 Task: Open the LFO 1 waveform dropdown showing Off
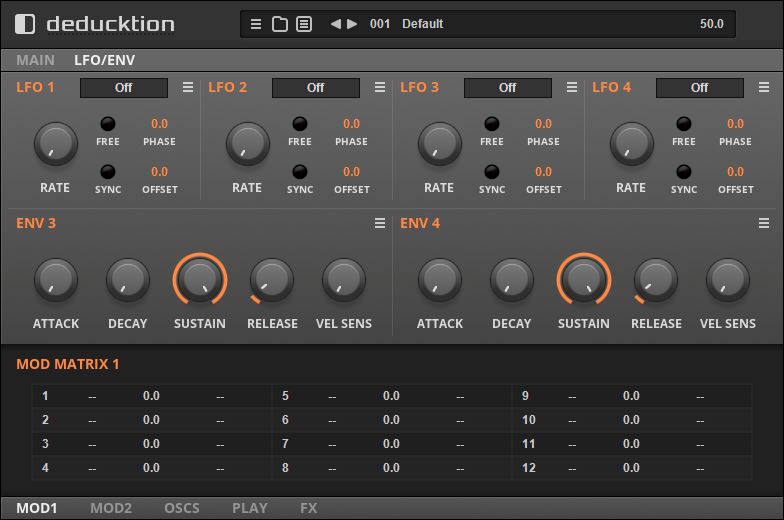[x=124, y=88]
